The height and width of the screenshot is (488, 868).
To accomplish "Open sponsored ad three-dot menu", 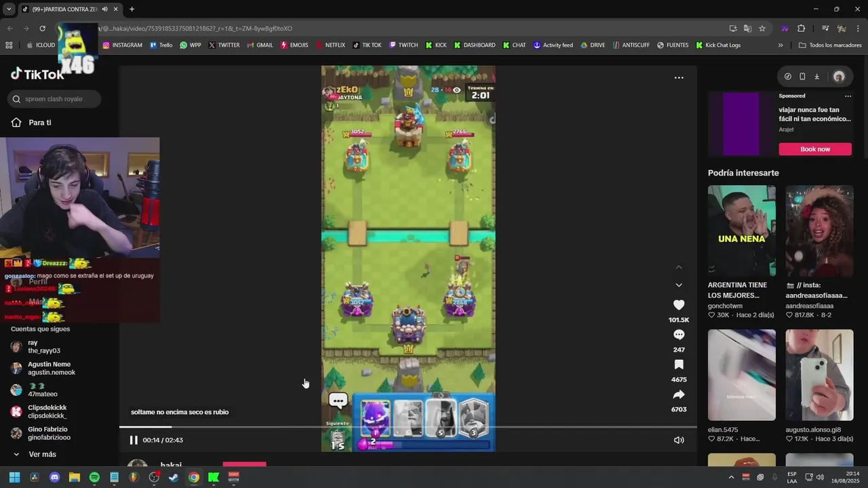I will pyautogui.click(x=848, y=96).
